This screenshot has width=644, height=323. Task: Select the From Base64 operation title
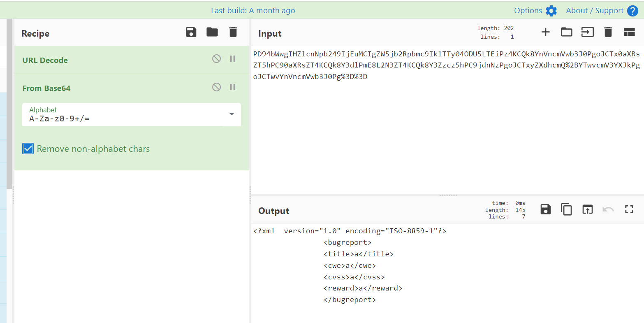46,88
